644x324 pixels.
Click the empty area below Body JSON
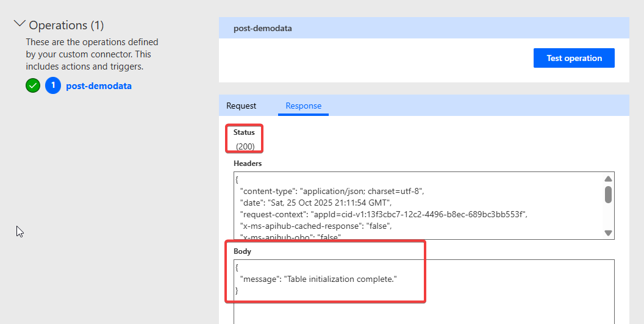pos(423,311)
